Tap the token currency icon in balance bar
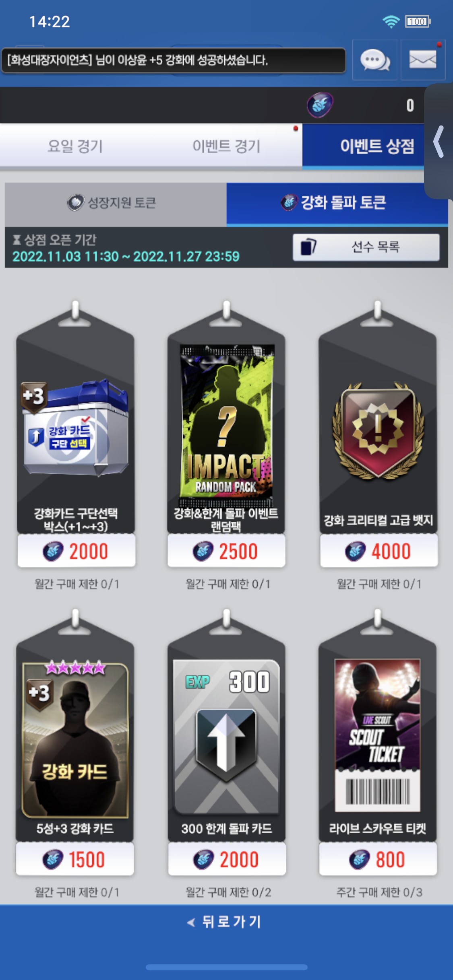 [320, 105]
